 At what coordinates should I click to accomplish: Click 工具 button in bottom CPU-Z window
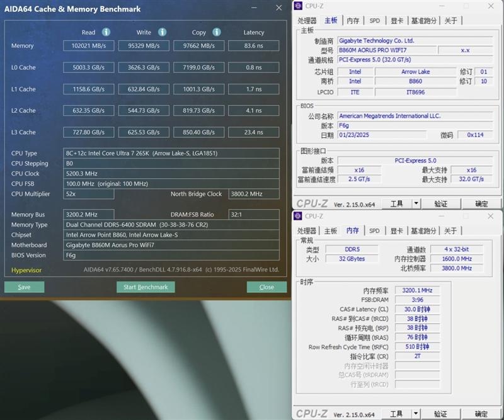pyautogui.click(x=396, y=414)
